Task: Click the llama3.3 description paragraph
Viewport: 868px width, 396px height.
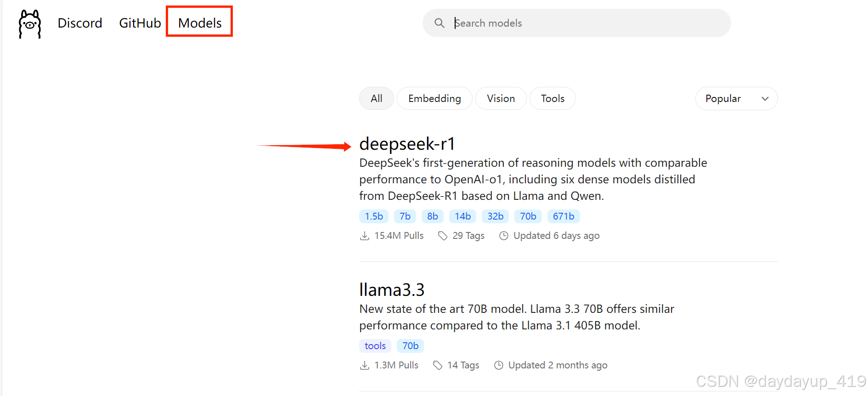Action: point(517,317)
